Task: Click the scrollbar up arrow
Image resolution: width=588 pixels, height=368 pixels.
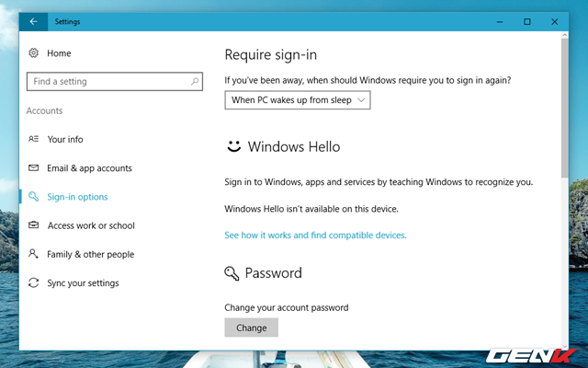Action: [565, 35]
